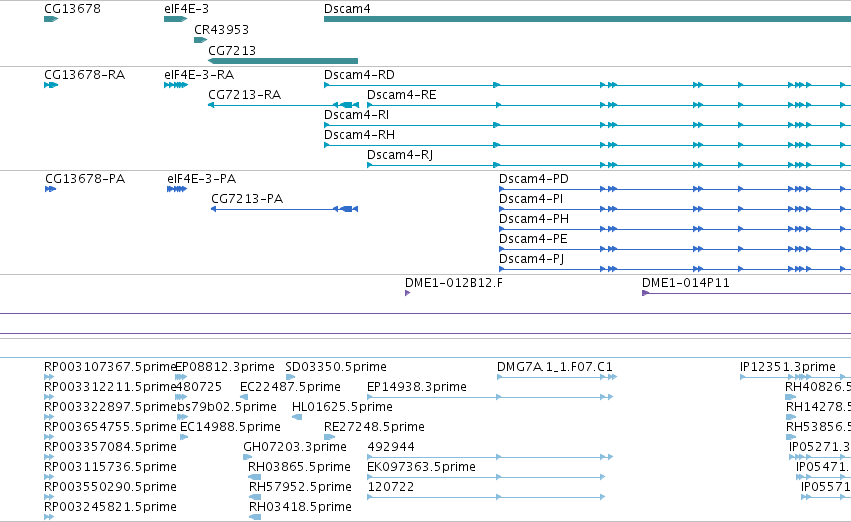Select the 492944 EST label
Image resolution: width=851 pixels, height=522 pixels.
click(391, 447)
